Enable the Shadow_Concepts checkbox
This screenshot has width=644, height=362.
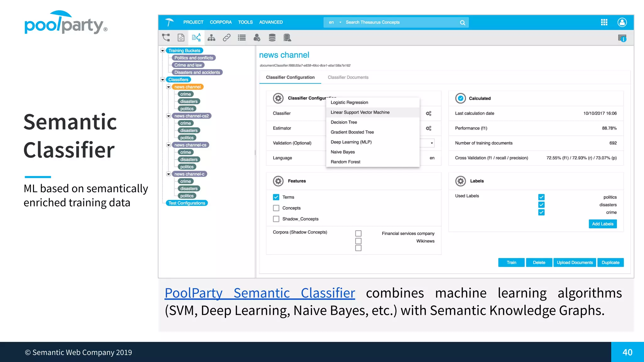click(x=276, y=219)
